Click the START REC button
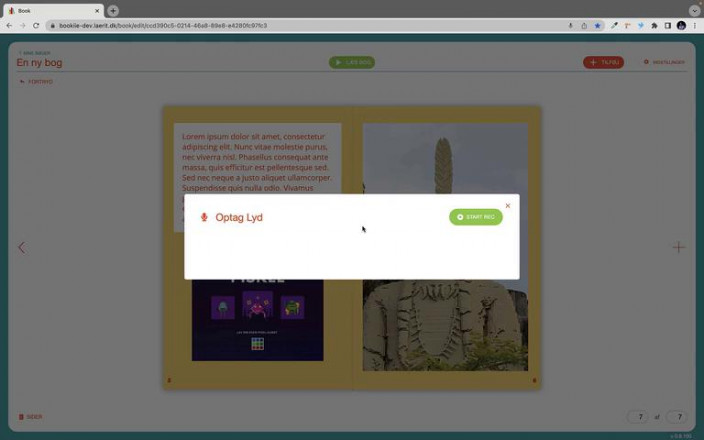 475,217
